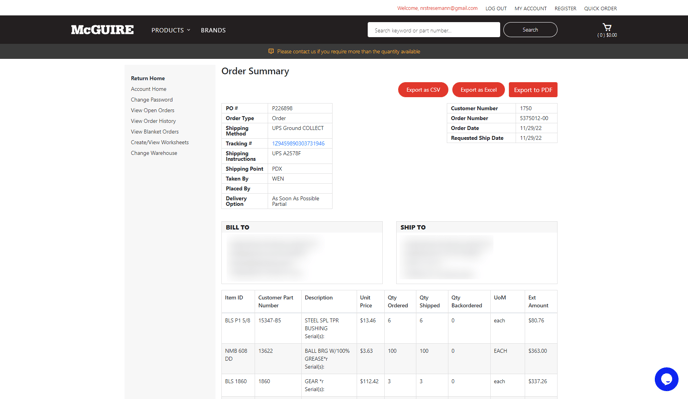Click Log Out link

point(496,8)
